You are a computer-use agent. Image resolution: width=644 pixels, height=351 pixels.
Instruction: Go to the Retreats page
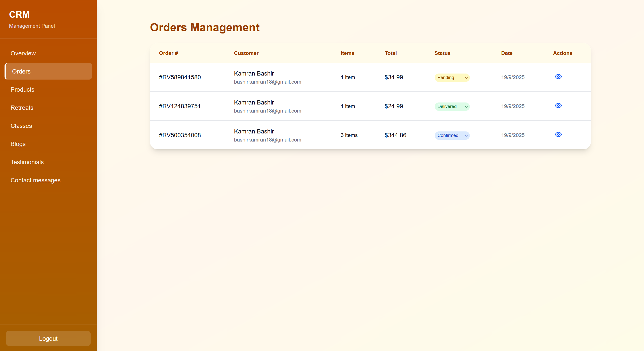pyautogui.click(x=22, y=108)
